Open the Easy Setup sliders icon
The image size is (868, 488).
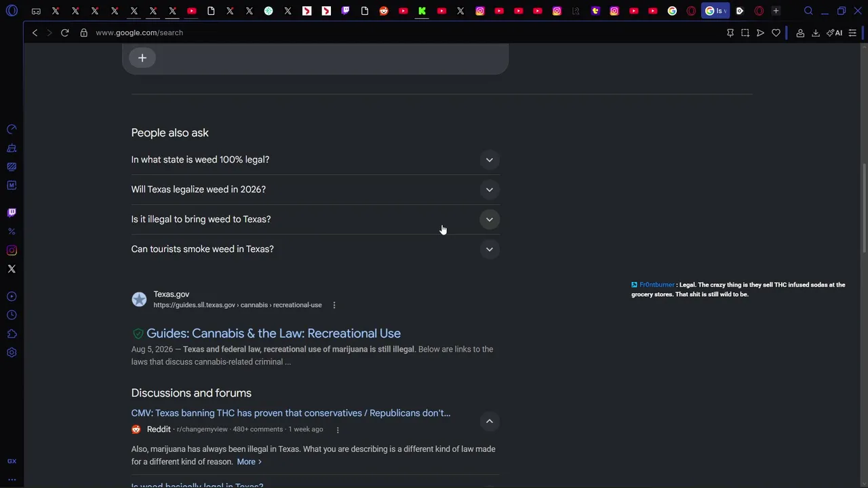pyautogui.click(x=852, y=33)
